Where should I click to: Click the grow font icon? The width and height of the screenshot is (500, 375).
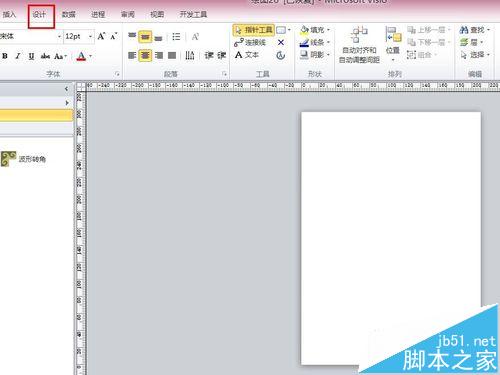(x=101, y=36)
